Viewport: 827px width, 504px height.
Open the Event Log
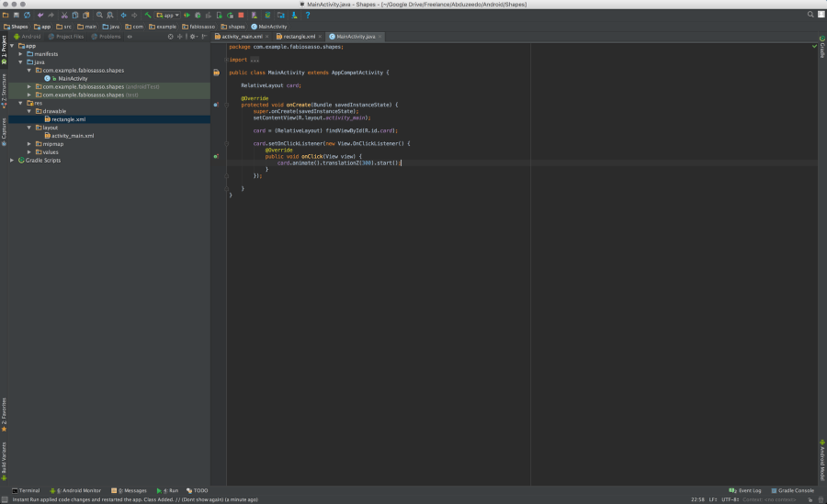point(744,490)
